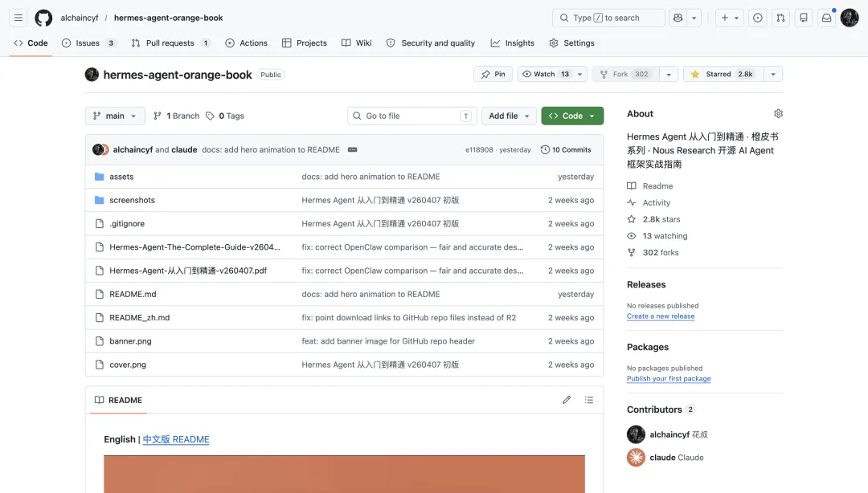The height and width of the screenshot is (493, 868).
Task: Open pull requests icon in top header
Action: click(x=780, y=18)
